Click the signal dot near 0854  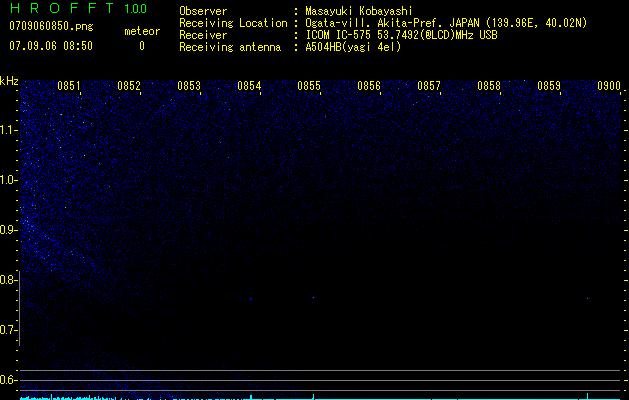pyautogui.click(x=251, y=299)
